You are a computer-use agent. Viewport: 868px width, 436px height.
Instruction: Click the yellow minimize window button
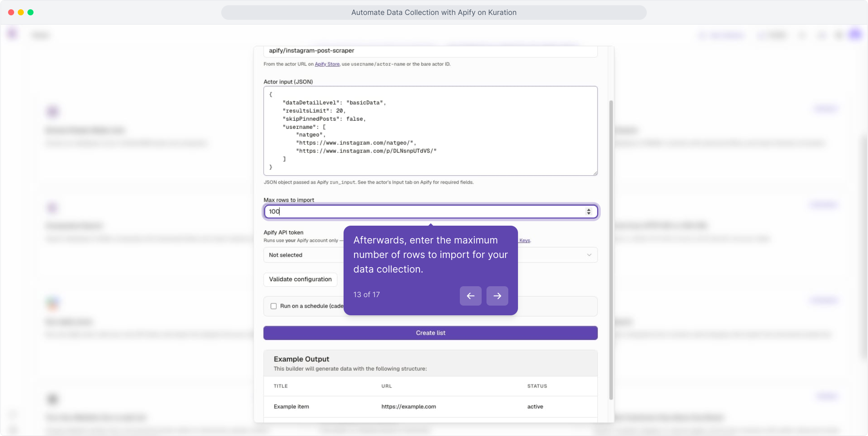21,13
